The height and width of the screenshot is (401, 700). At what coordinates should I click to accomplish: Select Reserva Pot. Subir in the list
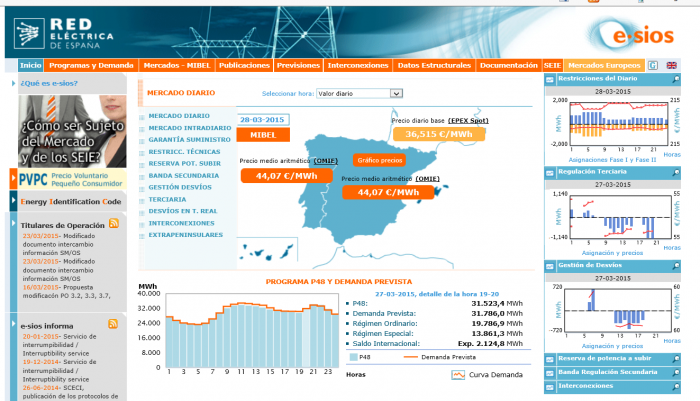pyautogui.click(x=184, y=163)
